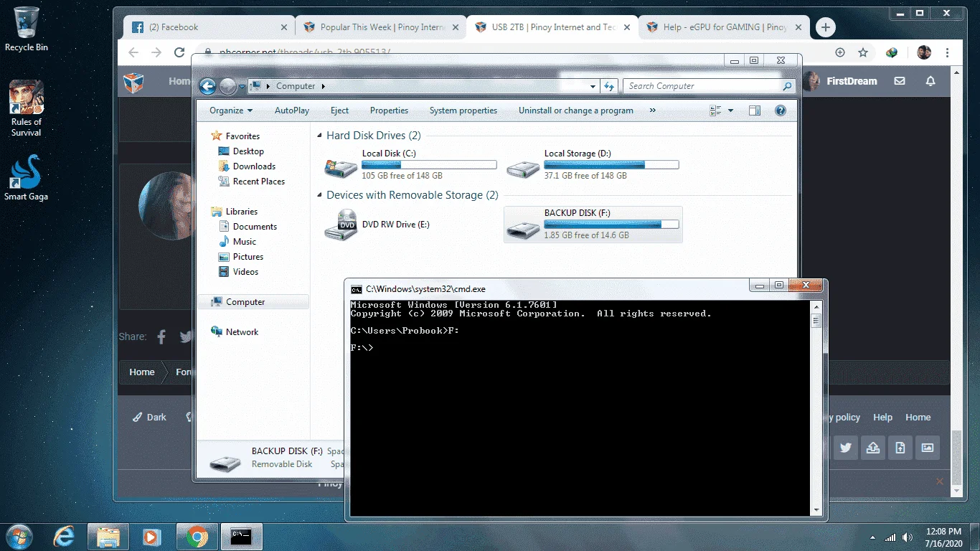Image resolution: width=980 pixels, height=551 pixels.
Task: Click Properties in Explorer toolbar
Action: tap(389, 110)
